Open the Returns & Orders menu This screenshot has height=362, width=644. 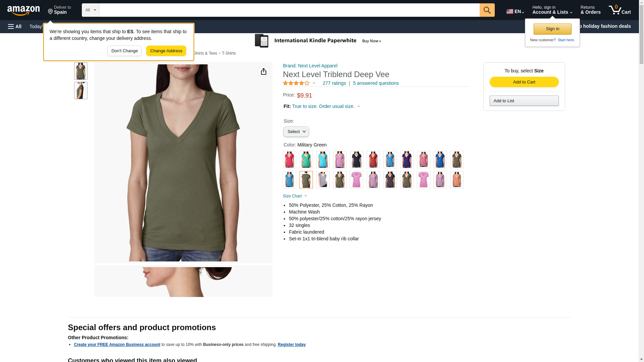click(590, 10)
